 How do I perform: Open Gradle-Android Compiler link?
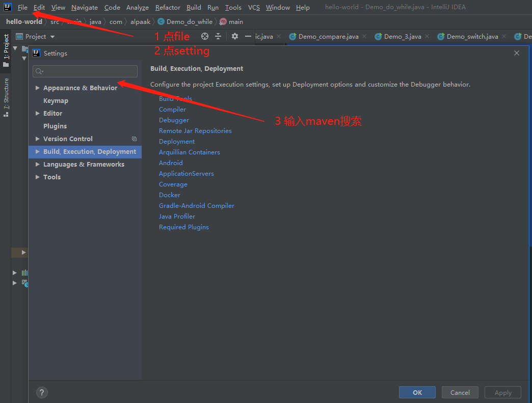[x=197, y=205]
